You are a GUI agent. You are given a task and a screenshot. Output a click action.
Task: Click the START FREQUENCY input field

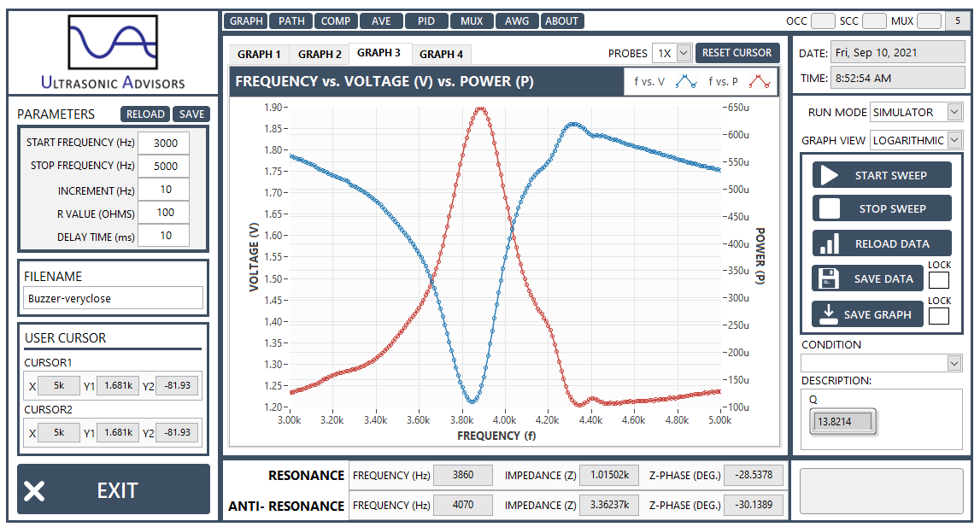[x=163, y=143]
